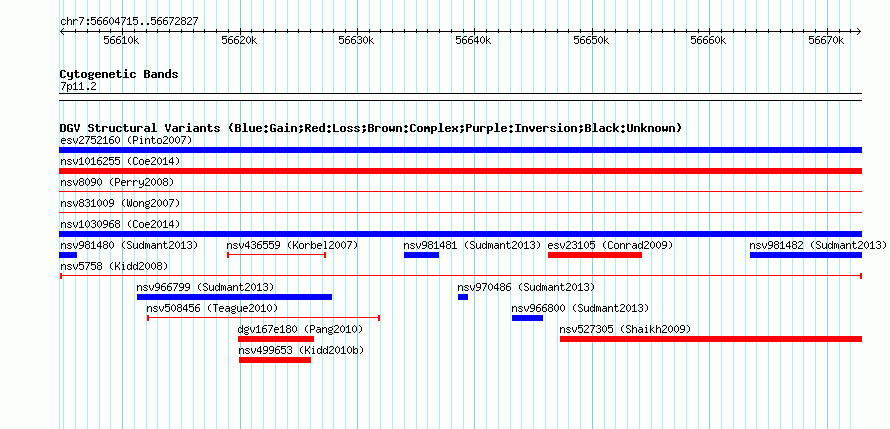This screenshot has width=890, height=429.
Task: Select the small blue nsv981480 bar
Action: (x=68, y=255)
